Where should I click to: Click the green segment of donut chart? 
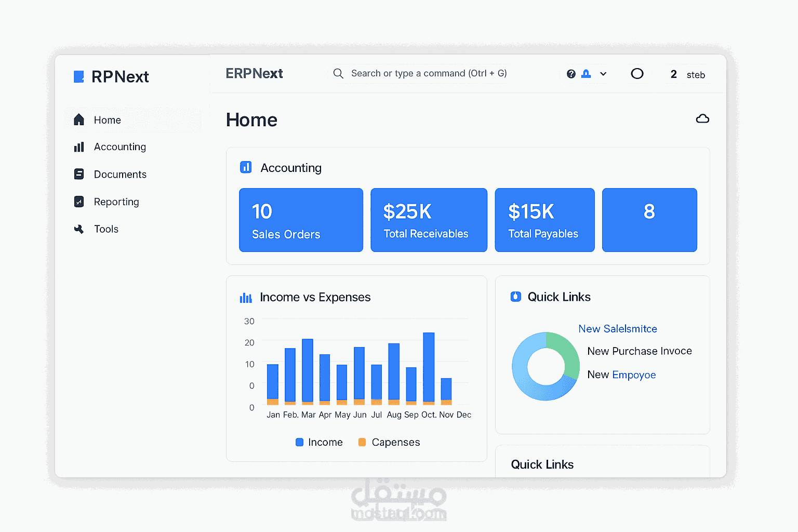tap(567, 352)
